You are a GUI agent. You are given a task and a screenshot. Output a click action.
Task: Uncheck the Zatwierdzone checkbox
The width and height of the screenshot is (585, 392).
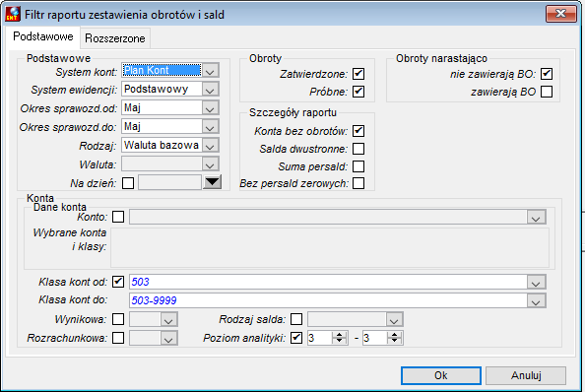(x=358, y=74)
